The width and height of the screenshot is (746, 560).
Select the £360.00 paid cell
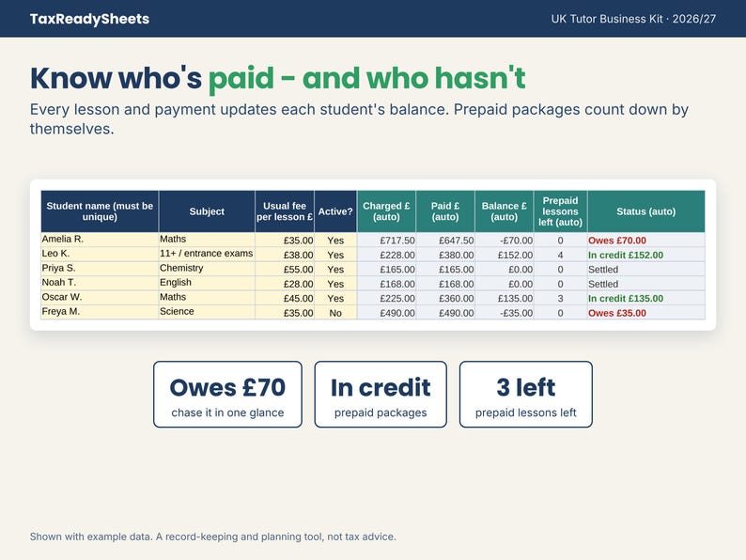point(445,298)
